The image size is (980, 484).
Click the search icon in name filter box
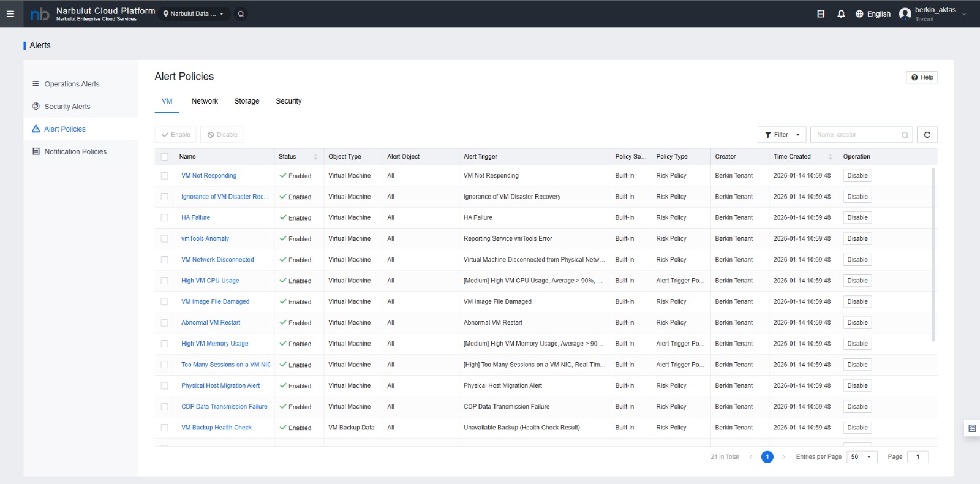(x=905, y=135)
